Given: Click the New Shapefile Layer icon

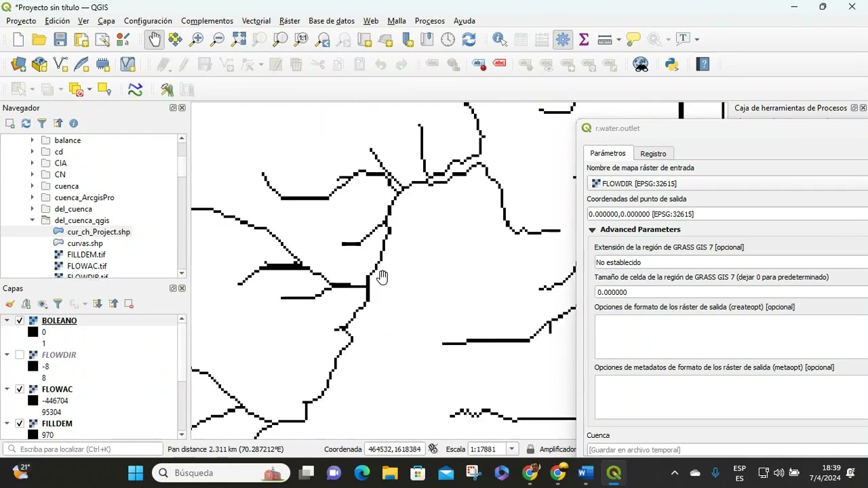Looking at the screenshot, I should point(60,64).
